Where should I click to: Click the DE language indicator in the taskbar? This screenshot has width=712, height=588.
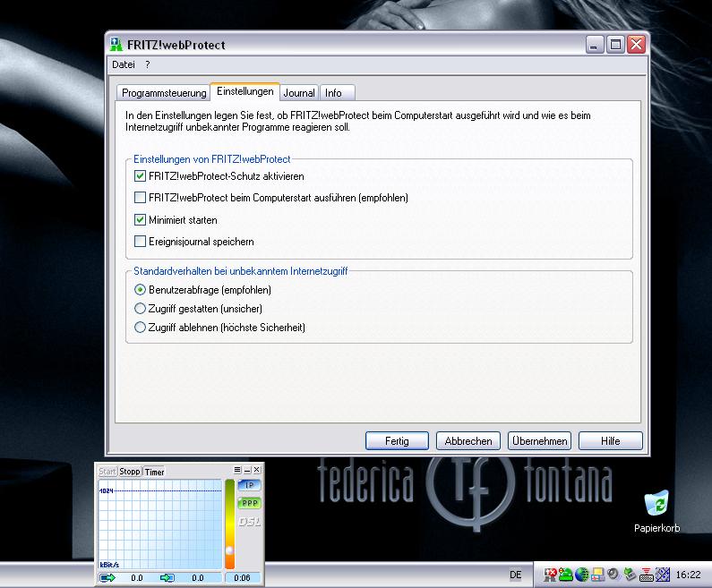pyautogui.click(x=515, y=575)
